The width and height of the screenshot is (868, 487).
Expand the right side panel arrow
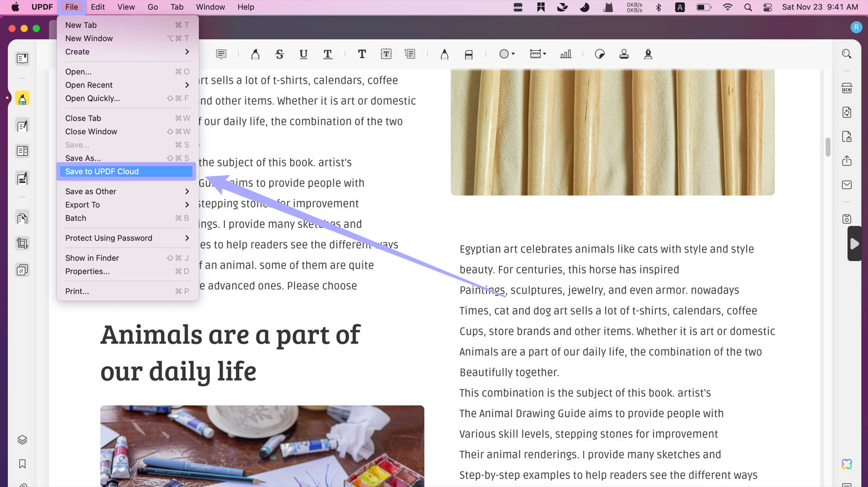pos(854,243)
